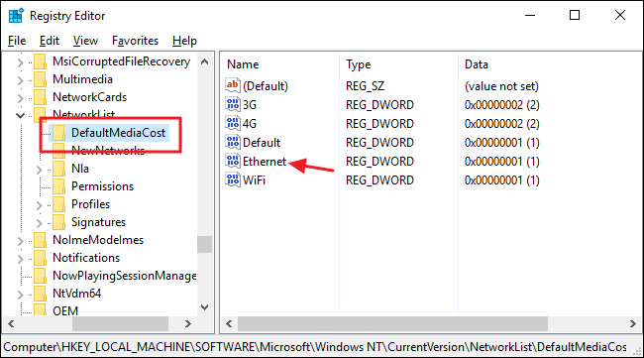Image resolution: width=644 pixels, height=358 pixels.
Task: Click the Nla folder icon
Action: point(58,169)
